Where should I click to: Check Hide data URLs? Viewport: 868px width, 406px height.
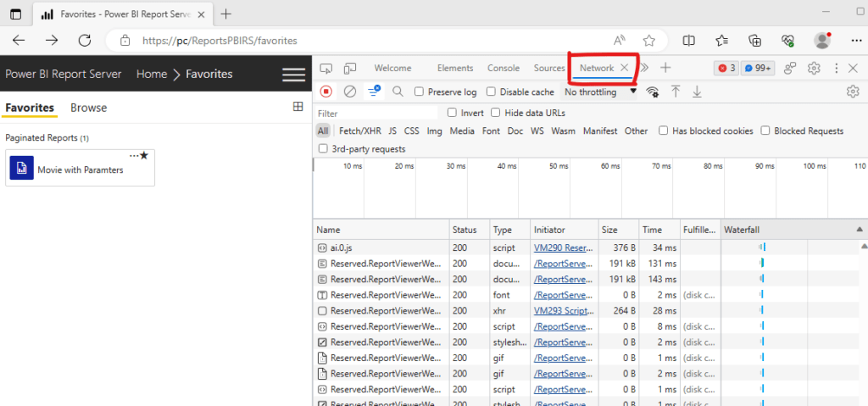click(x=495, y=113)
